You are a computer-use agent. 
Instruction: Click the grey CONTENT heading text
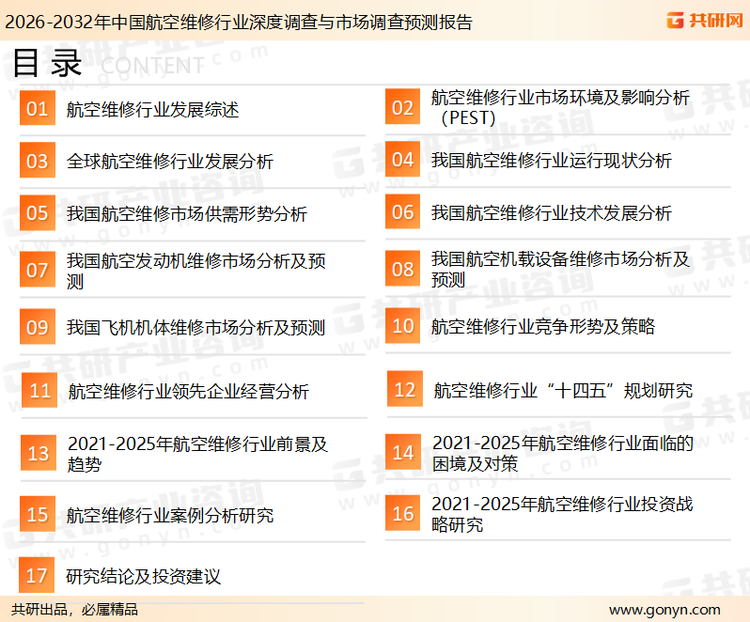pyautogui.click(x=153, y=66)
